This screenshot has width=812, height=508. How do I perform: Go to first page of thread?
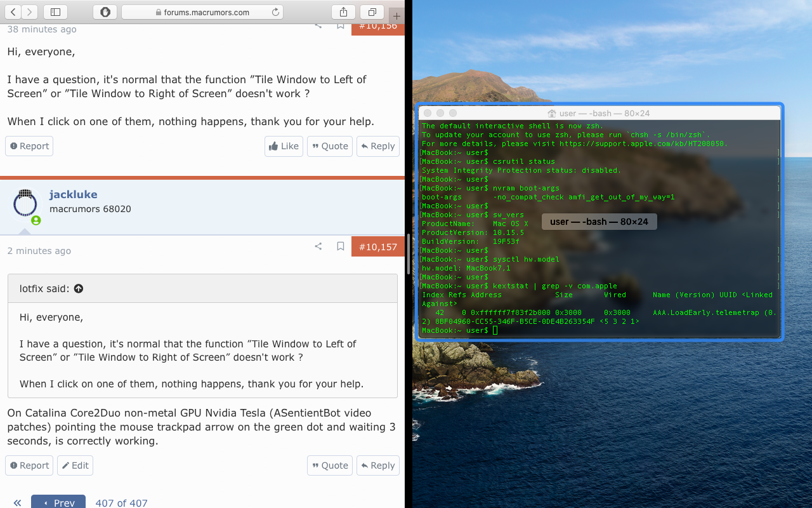(17, 503)
